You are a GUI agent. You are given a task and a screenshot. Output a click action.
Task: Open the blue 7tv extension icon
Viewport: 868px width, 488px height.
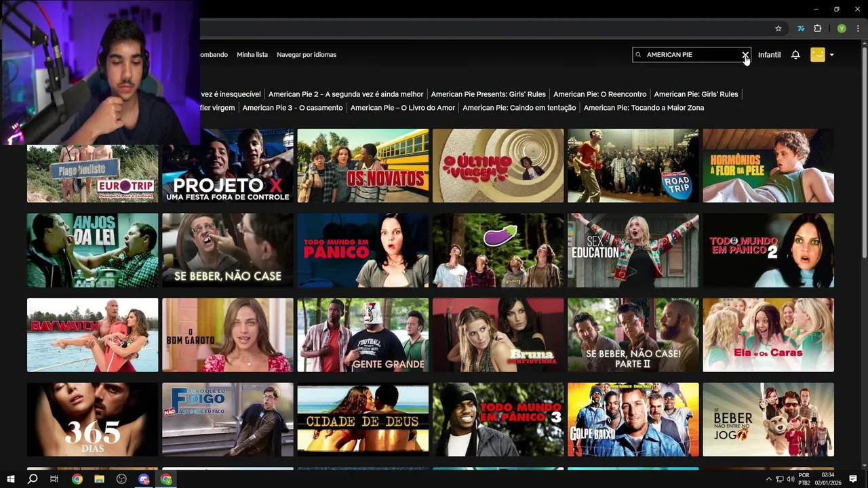tap(801, 28)
